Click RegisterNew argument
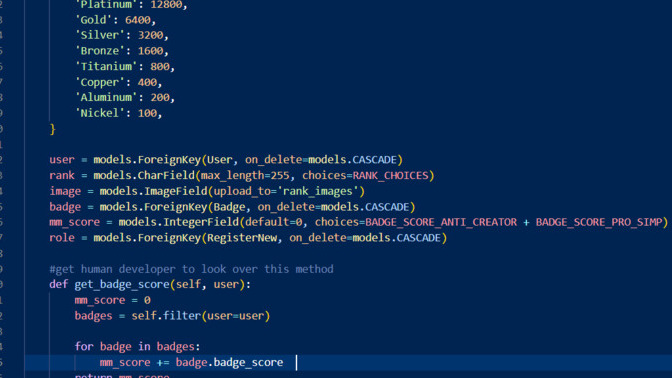Screen dimensions: 672x378 [242, 238]
